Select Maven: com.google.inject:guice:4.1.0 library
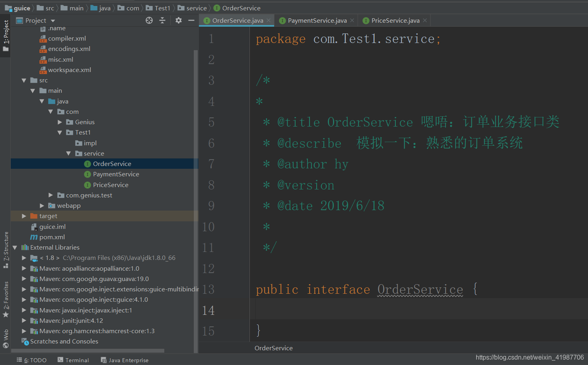The image size is (588, 365). [x=93, y=299]
